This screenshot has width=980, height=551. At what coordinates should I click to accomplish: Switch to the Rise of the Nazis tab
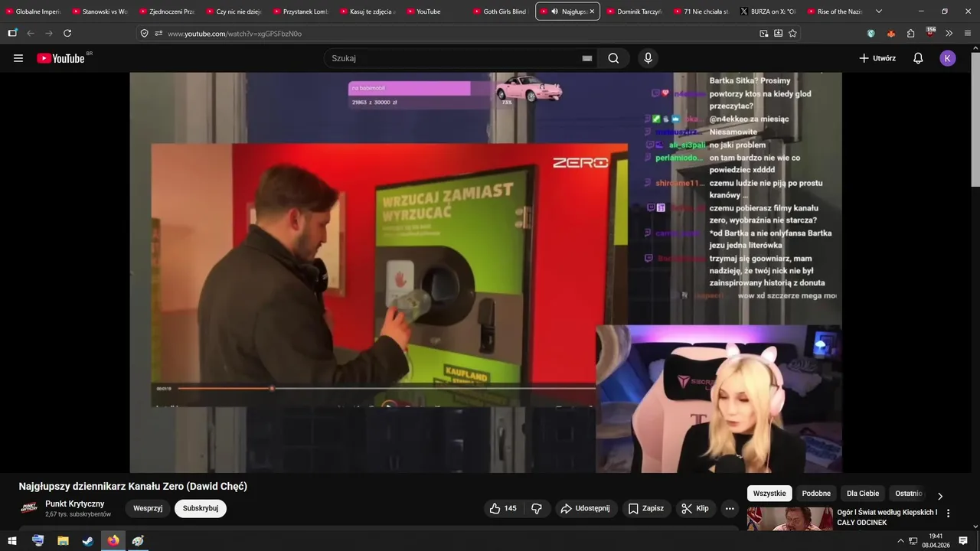pyautogui.click(x=835, y=11)
